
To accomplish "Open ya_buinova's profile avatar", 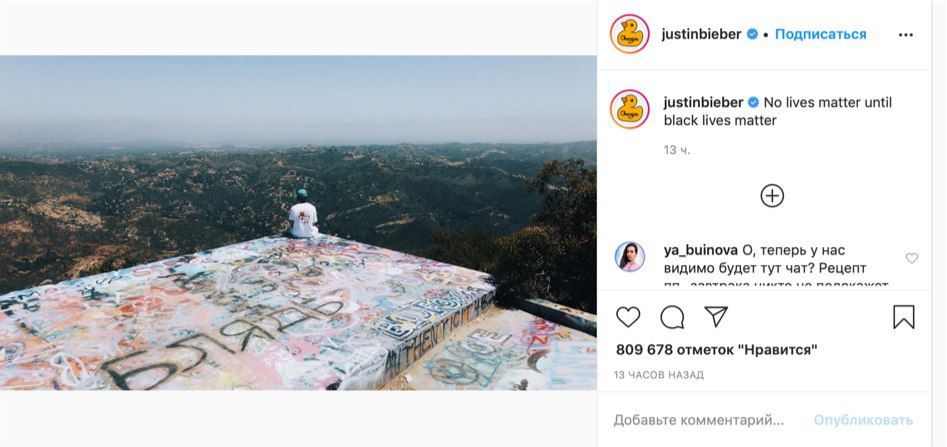I will (630, 257).
